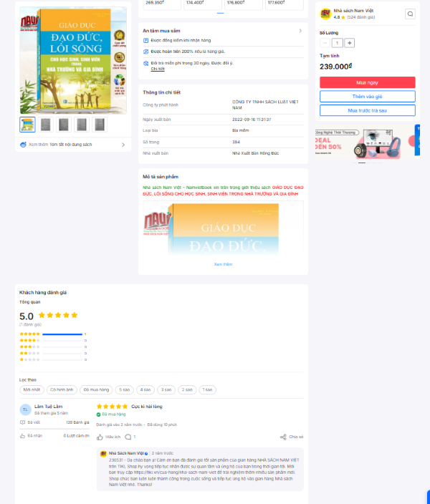Open the Chi tiết return policy link
This screenshot has height=504, width=430.
point(158,69)
